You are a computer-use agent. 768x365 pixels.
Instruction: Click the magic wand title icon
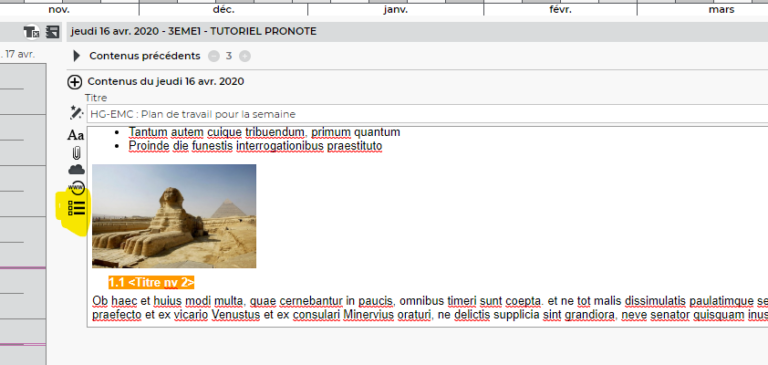76,113
